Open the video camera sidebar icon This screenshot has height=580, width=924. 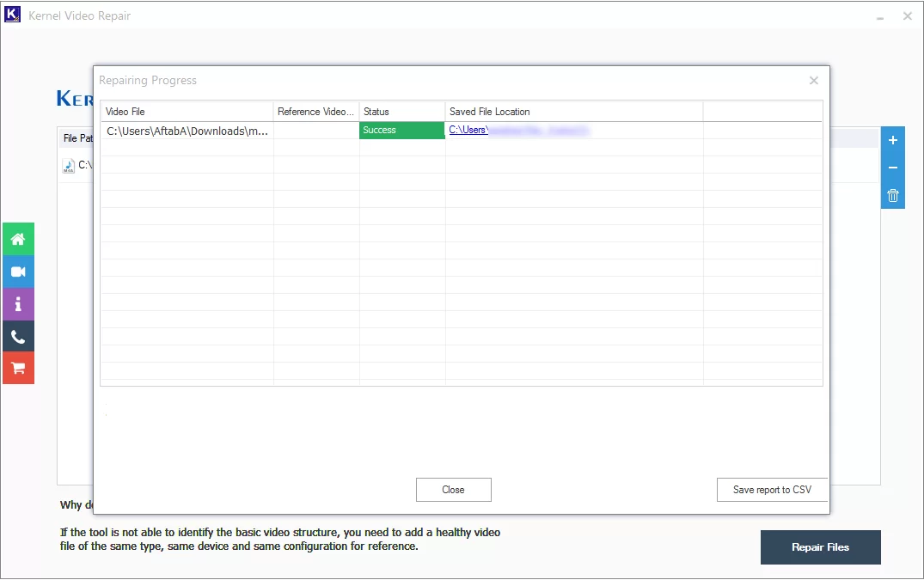click(x=18, y=272)
